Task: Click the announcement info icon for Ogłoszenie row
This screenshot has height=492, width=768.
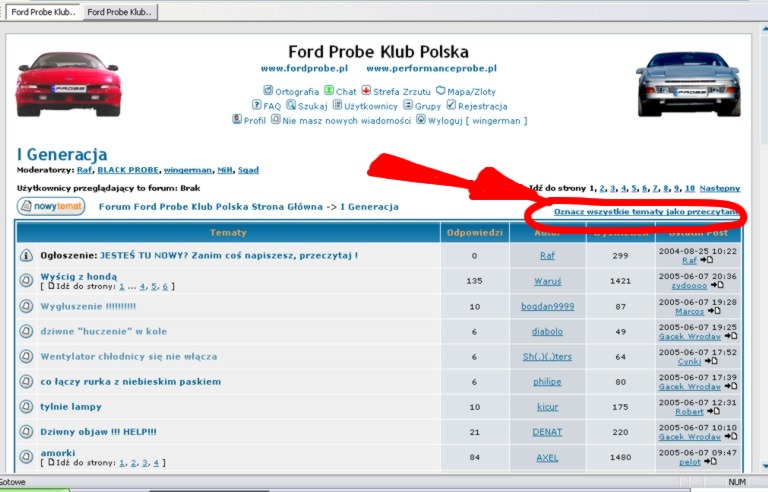Action: click(x=26, y=255)
